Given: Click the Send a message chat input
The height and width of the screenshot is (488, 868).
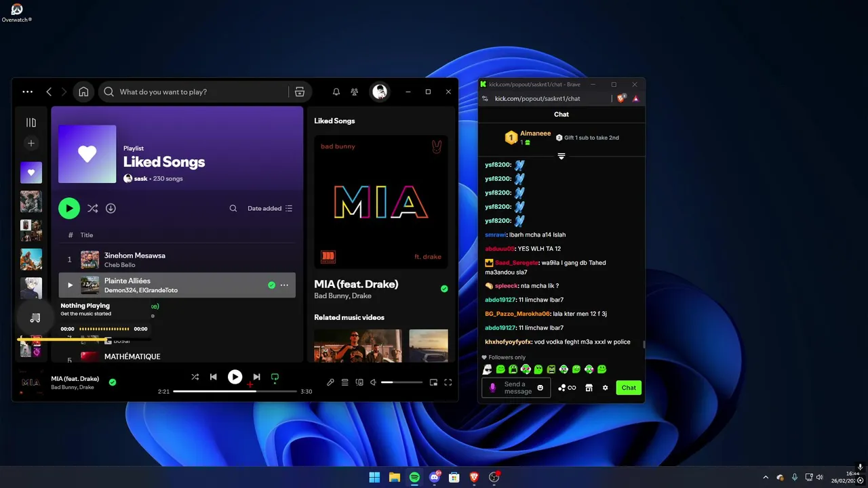Looking at the screenshot, I should click(x=517, y=388).
